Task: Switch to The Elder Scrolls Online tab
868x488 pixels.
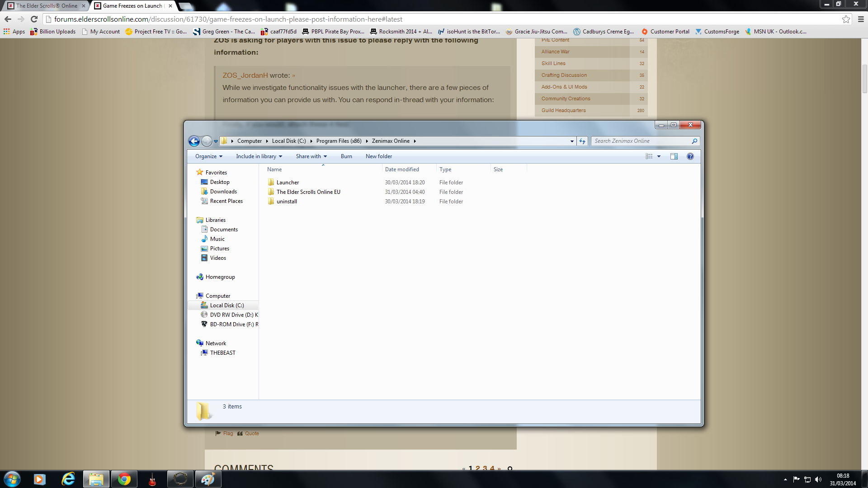Action: point(47,6)
